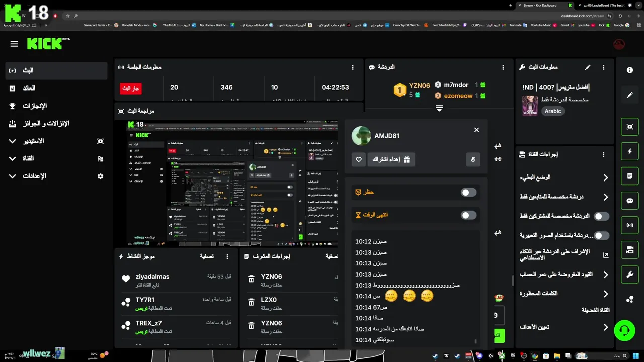Click the reward icon beside TY7R1
The width and height of the screenshot is (644, 362).
pos(126,302)
